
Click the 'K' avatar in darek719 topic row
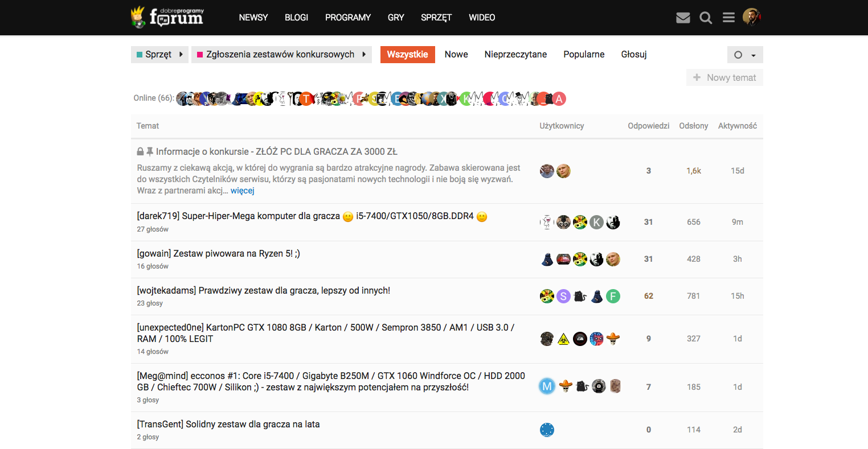coord(596,222)
